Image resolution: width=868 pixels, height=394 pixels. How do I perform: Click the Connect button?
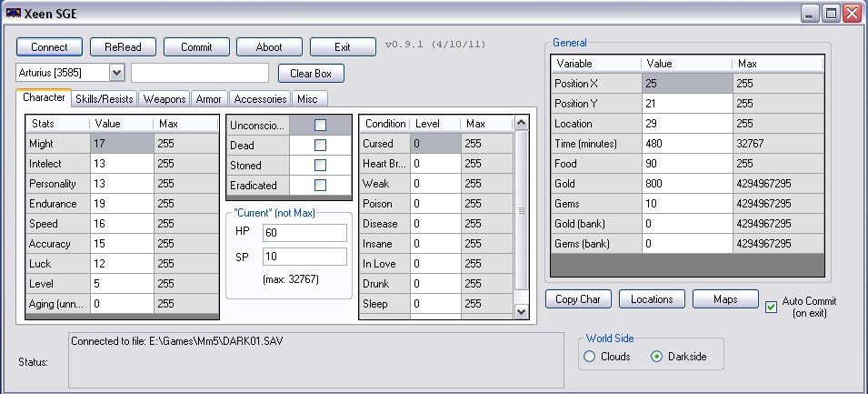pyautogui.click(x=49, y=47)
